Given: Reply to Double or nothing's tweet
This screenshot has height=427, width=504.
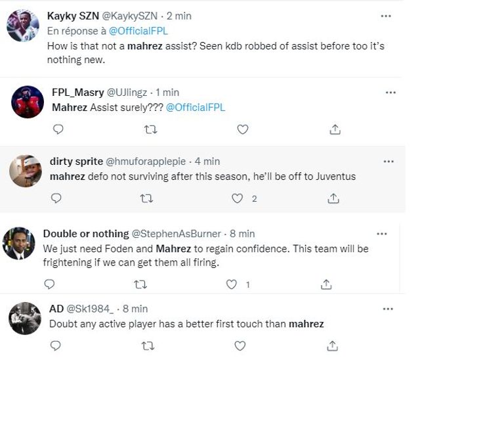Looking at the screenshot, I should tap(49, 284).
